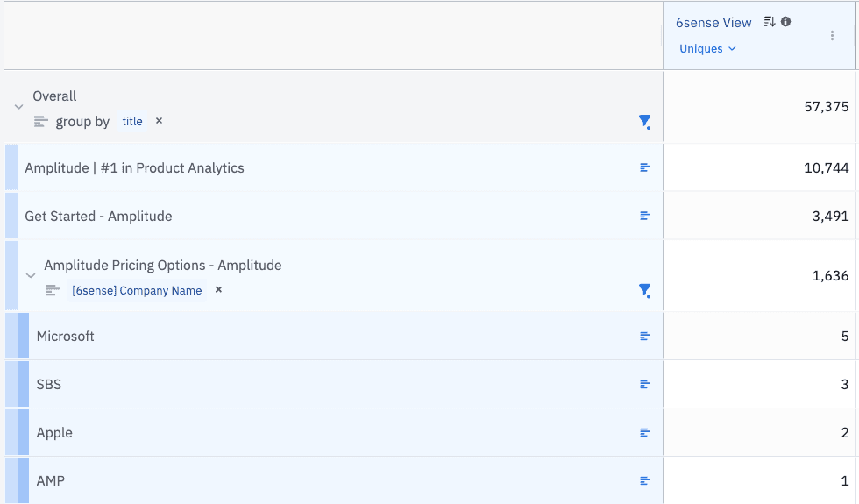The height and width of the screenshot is (504, 859).
Task: Click the [6sense] Company Name property chip
Action: 137,291
